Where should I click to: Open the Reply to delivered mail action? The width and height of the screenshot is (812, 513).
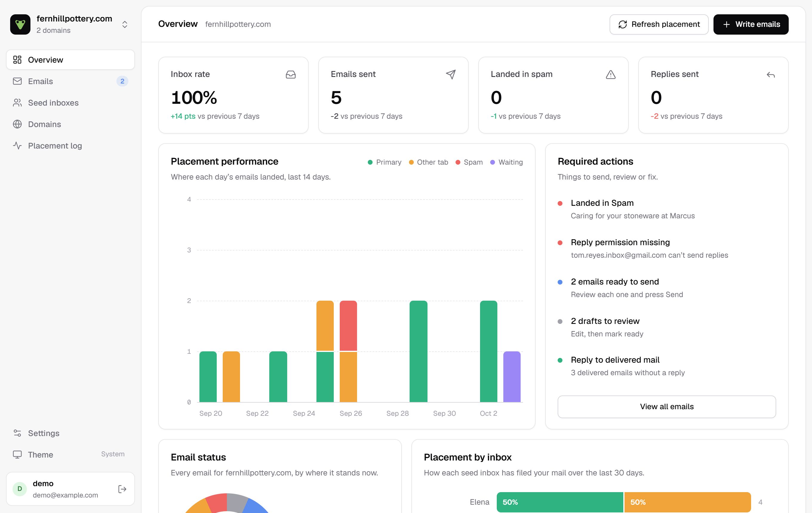click(666, 366)
